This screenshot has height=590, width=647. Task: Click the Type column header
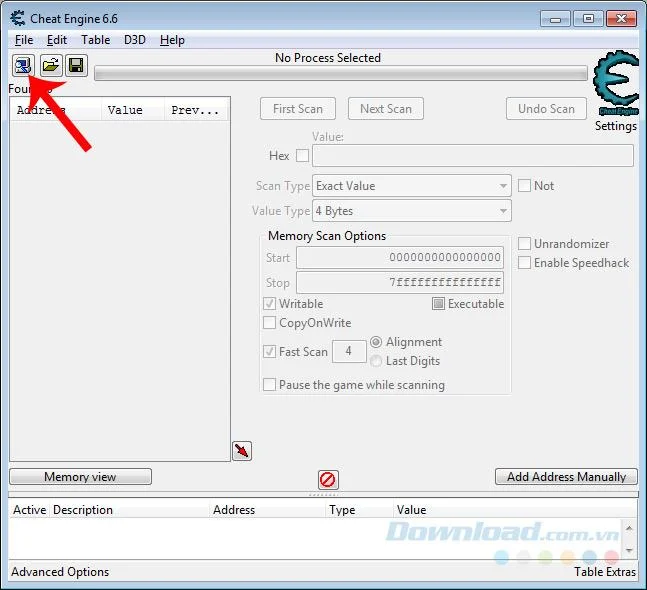pos(359,510)
